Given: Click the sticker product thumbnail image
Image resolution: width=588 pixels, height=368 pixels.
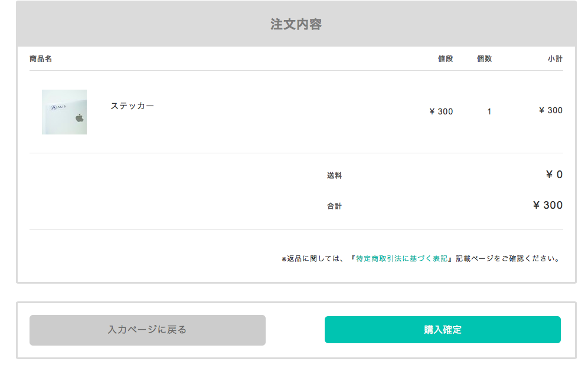Looking at the screenshot, I should point(64,112).
